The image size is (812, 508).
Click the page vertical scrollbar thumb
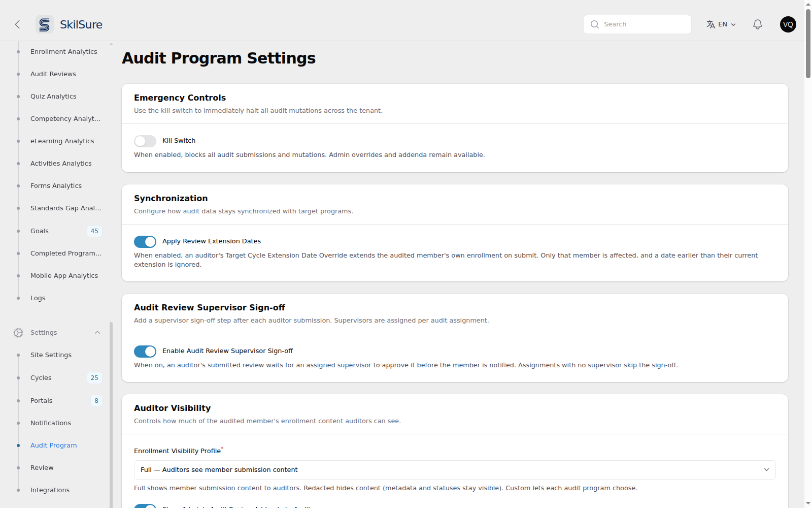pyautogui.click(x=808, y=43)
